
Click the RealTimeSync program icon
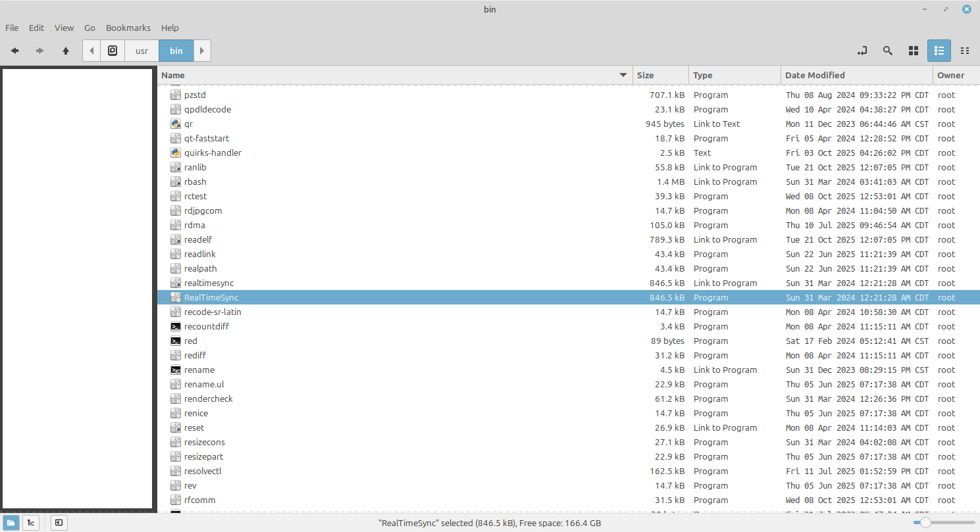coord(176,297)
